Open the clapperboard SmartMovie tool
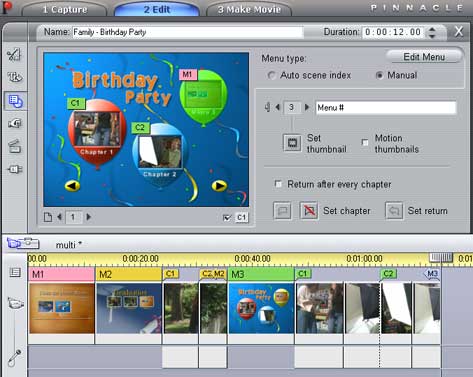 15,146
